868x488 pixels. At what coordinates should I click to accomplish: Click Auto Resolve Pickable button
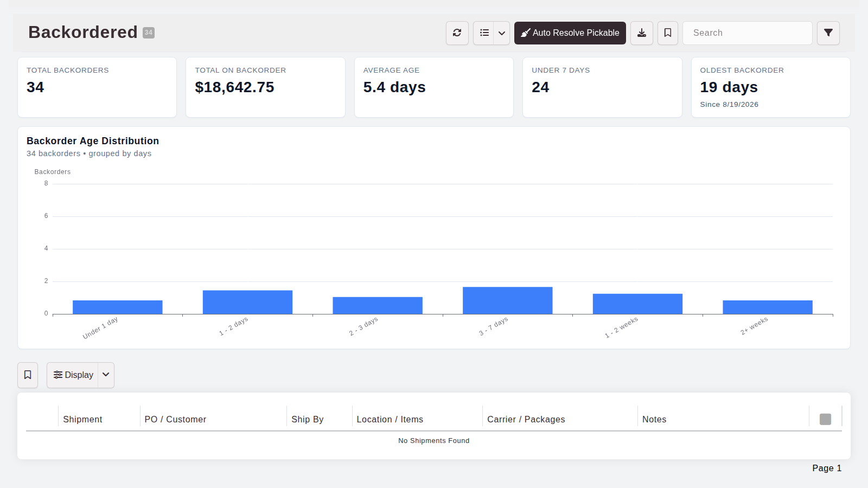570,33
